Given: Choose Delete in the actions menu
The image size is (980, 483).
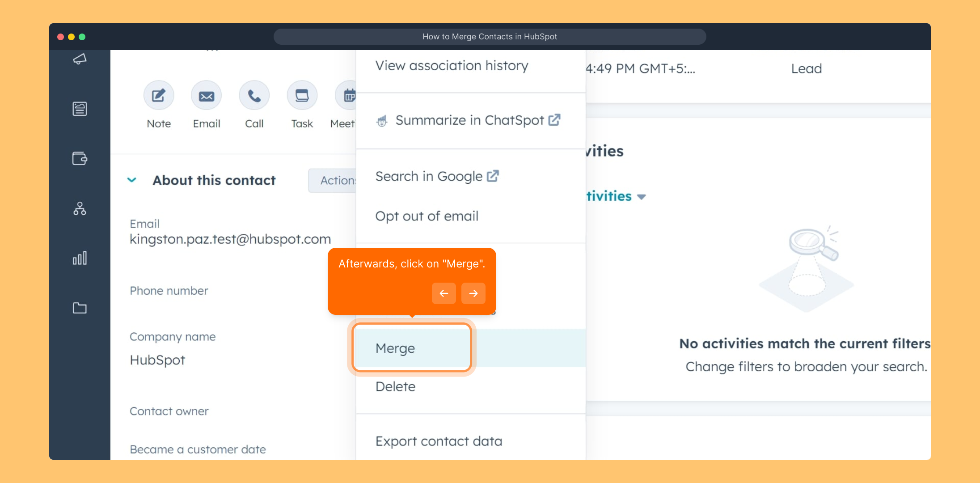Looking at the screenshot, I should click(395, 386).
